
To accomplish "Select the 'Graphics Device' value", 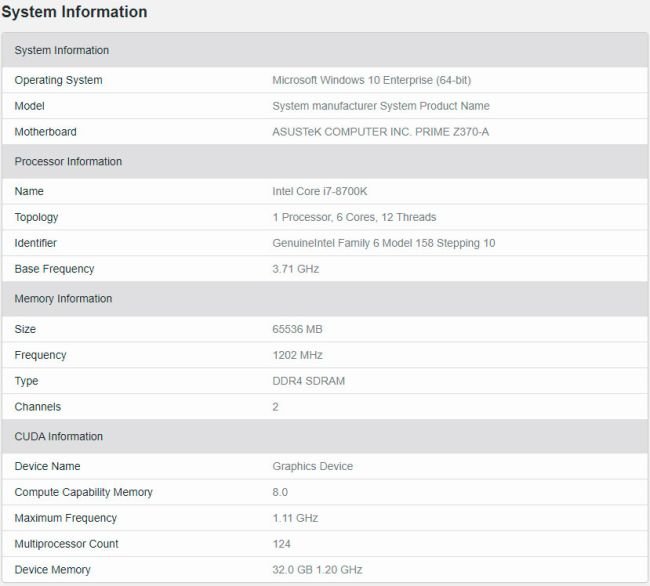I will pos(313,466).
